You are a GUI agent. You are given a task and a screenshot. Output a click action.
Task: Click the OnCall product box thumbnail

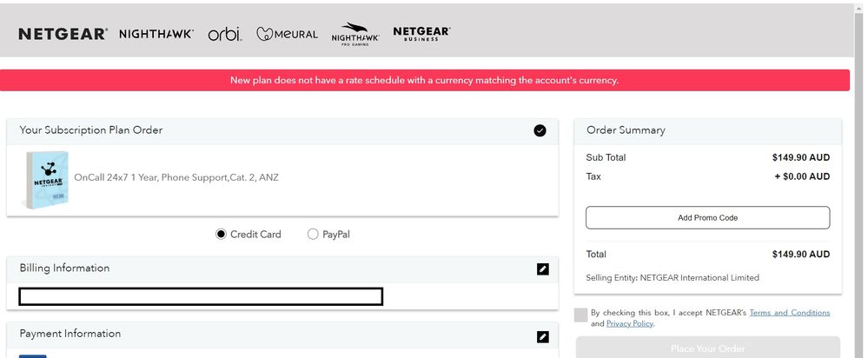(47, 179)
